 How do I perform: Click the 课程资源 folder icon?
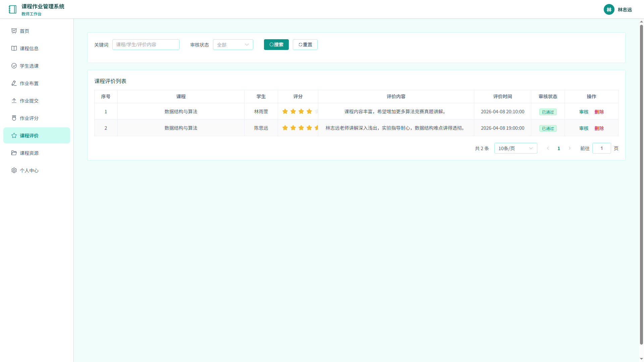[x=14, y=153]
